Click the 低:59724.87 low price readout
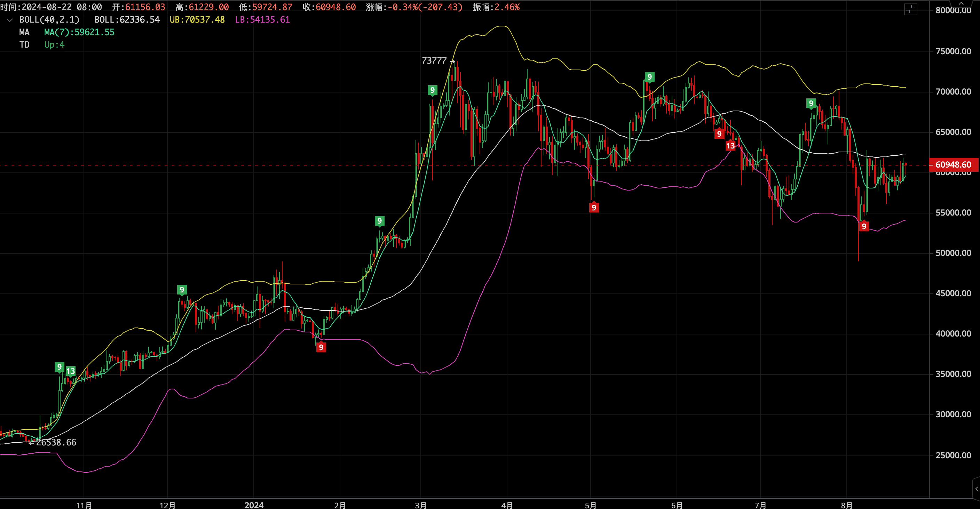Screen dimensions: 980x509 point(266,7)
